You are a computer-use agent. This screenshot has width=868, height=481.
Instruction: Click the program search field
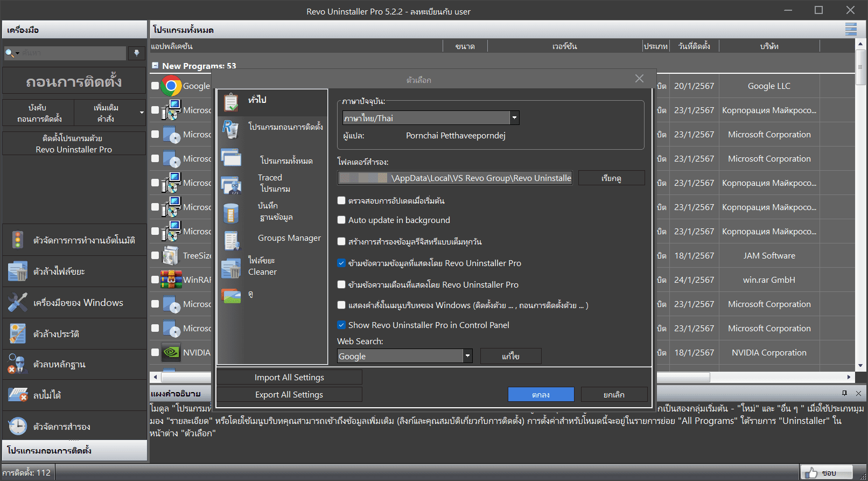(73, 53)
